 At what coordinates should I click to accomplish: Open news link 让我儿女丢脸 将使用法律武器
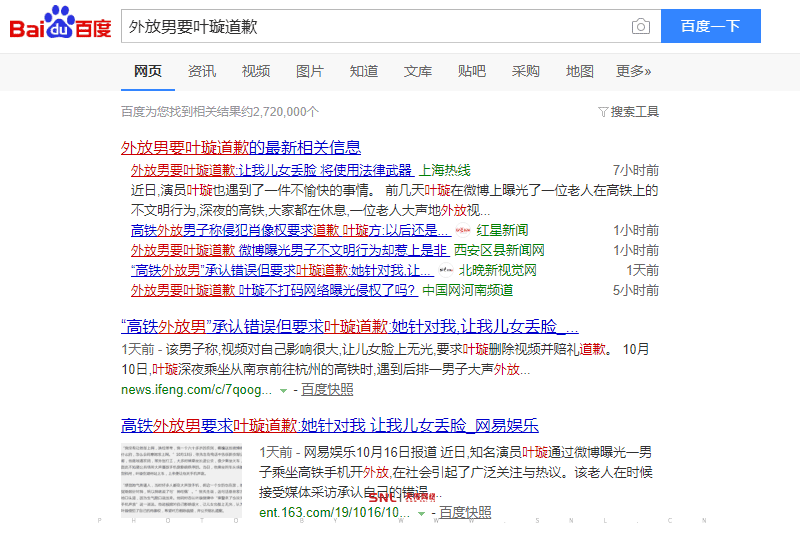[272, 170]
